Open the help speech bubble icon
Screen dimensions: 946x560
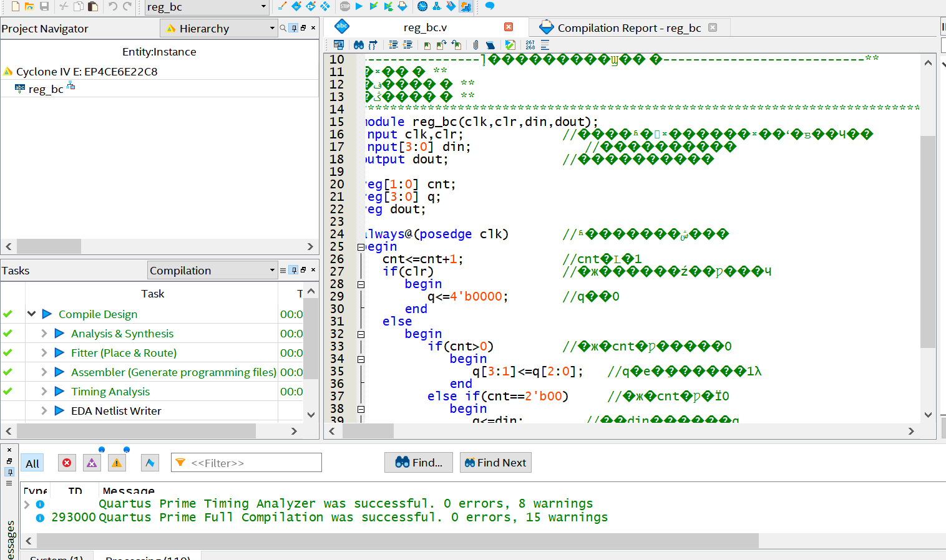click(490, 6)
